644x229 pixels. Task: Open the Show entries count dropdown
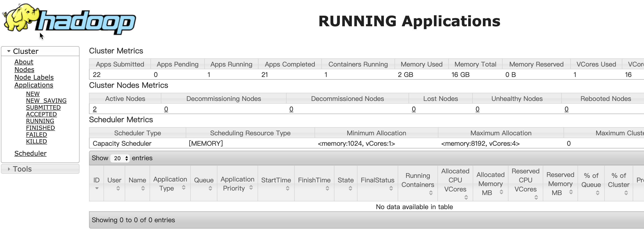(x=120, y=158)
